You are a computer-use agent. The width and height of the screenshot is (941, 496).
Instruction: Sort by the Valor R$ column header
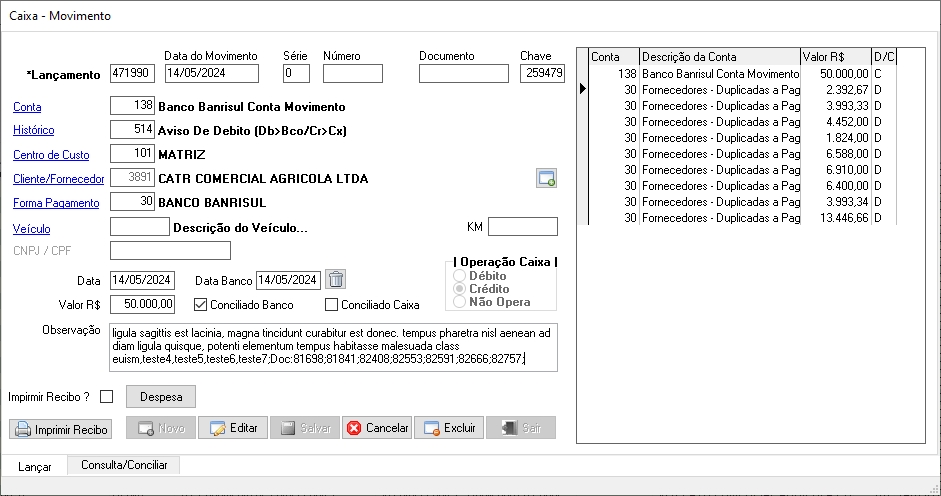click(x=835, y=56)
